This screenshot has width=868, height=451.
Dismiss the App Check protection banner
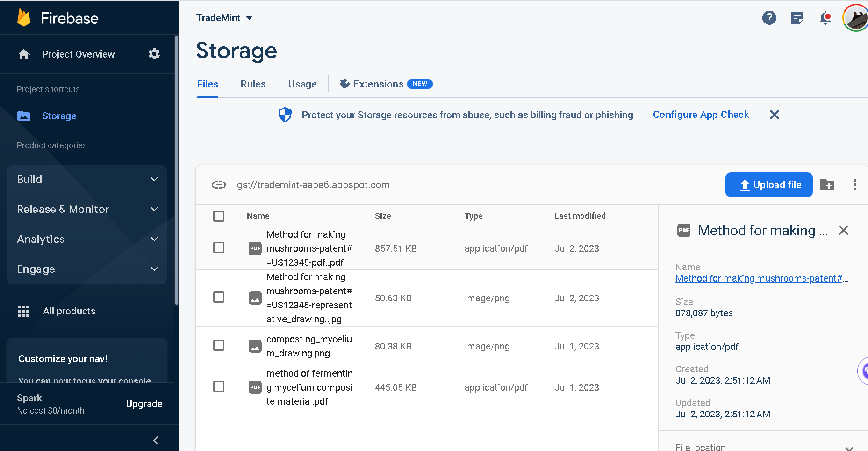coord(774,115)
